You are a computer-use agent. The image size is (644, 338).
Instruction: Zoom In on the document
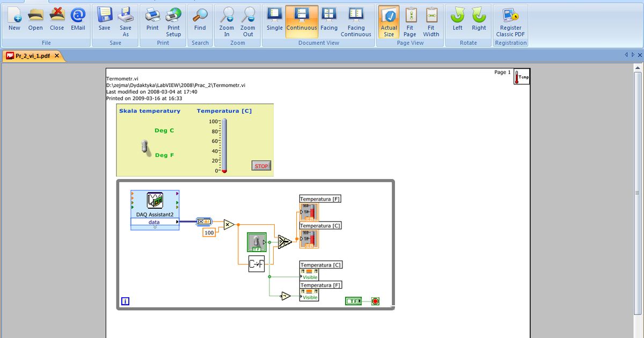click(x=226, y=21)
